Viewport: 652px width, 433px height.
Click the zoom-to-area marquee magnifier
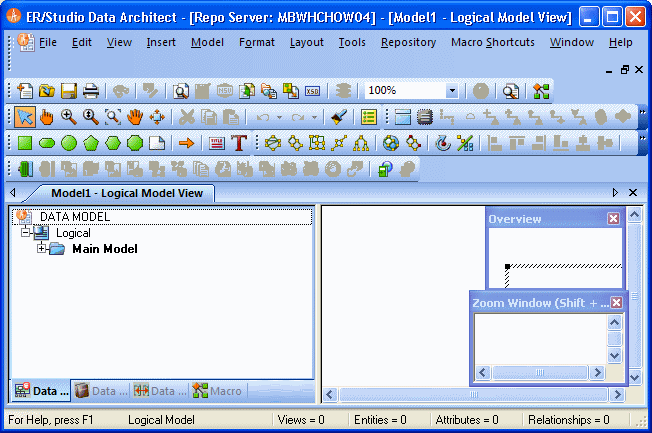pos(113,117)
